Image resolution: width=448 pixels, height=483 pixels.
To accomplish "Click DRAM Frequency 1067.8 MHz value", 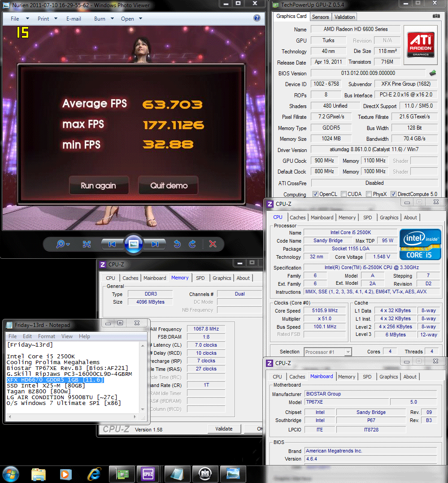I will 206,329.
